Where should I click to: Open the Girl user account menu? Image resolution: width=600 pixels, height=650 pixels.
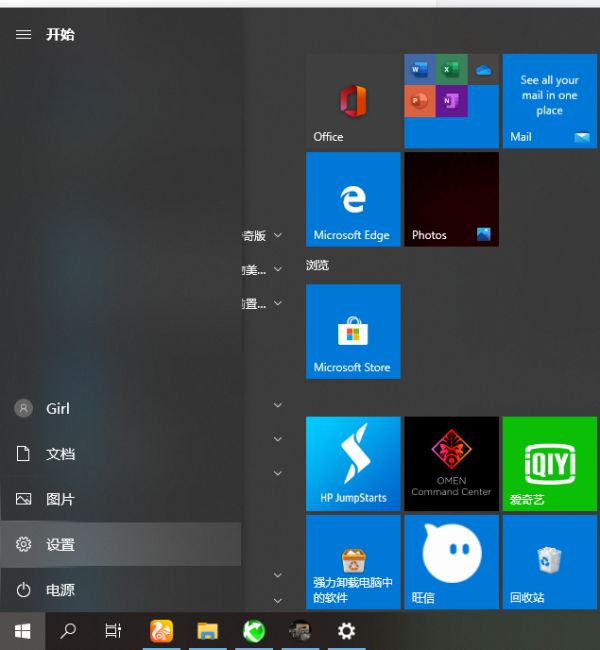click(x=57, y=409)
